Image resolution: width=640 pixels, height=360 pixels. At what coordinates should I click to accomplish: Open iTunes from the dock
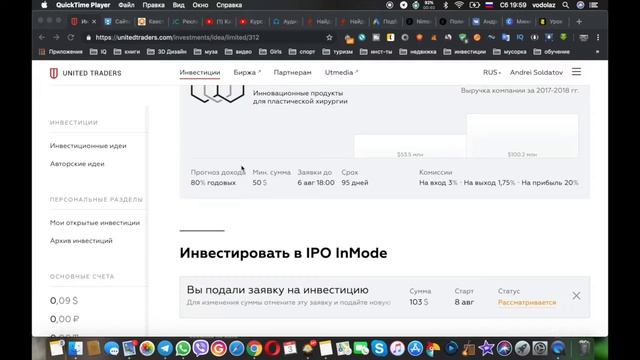pos(397,349)
